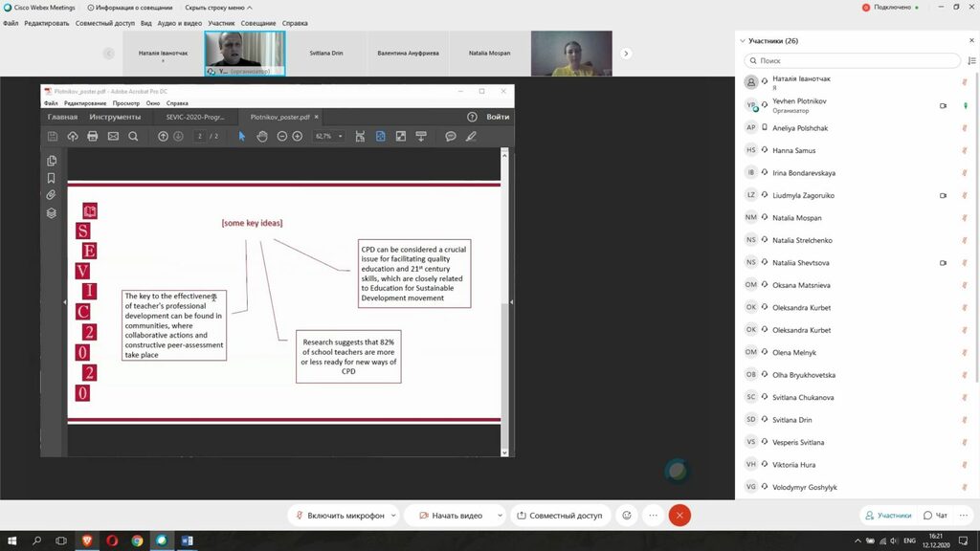The height and width of the screenshot is (551, 980).
Task: Select the hand pan tool in Acrobat
Action: (262, 136)
